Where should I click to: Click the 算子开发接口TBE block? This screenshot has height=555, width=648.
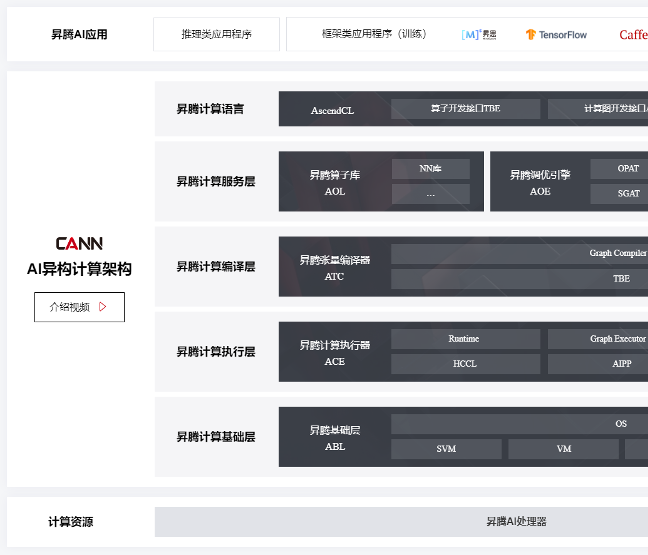coord(465,109)
